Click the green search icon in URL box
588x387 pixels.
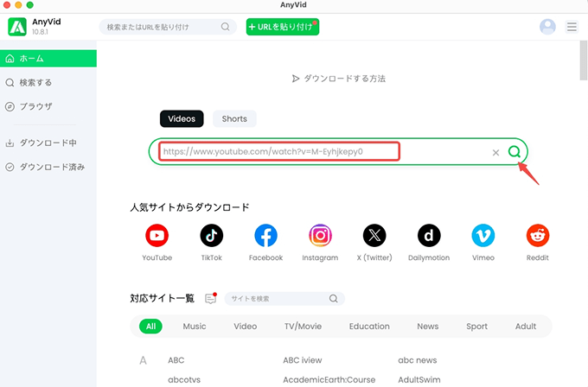514,152
